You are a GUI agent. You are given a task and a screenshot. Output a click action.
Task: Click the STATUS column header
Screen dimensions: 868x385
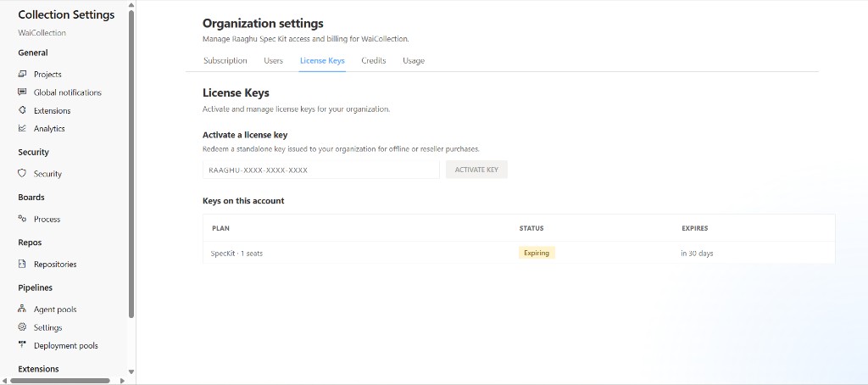pos(531,228)
